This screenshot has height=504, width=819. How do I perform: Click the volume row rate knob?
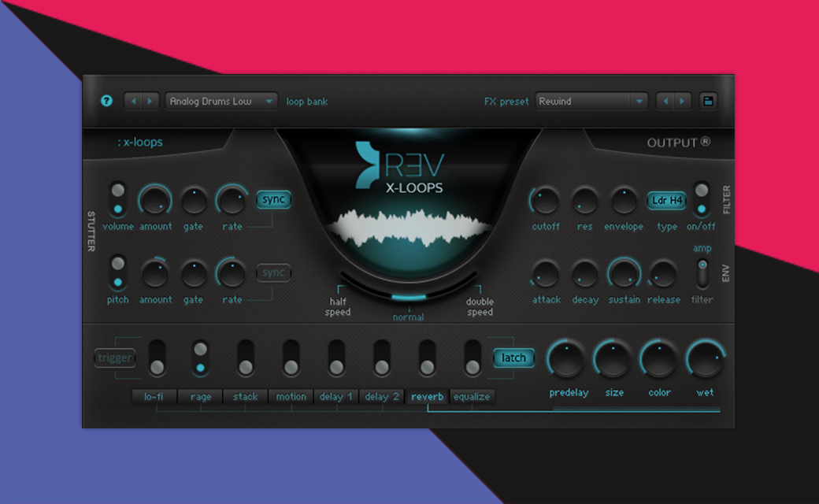pyautogui.click(x=232, y=201)
